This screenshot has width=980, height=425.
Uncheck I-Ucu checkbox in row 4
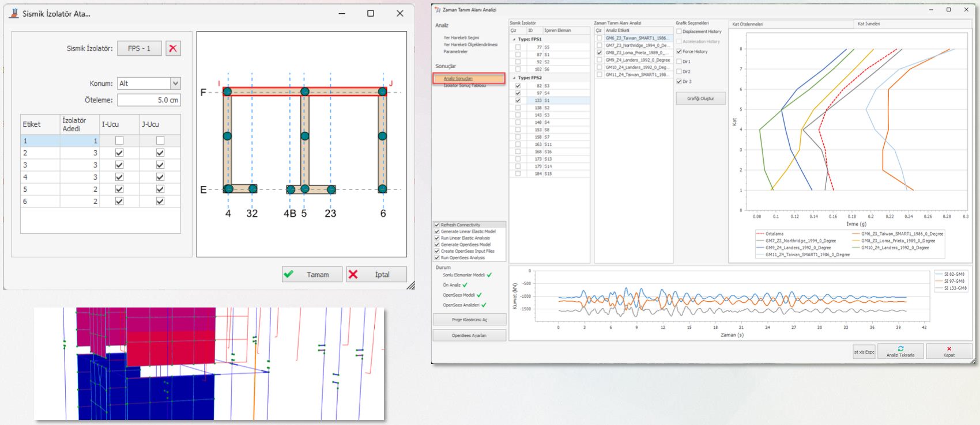119,177
